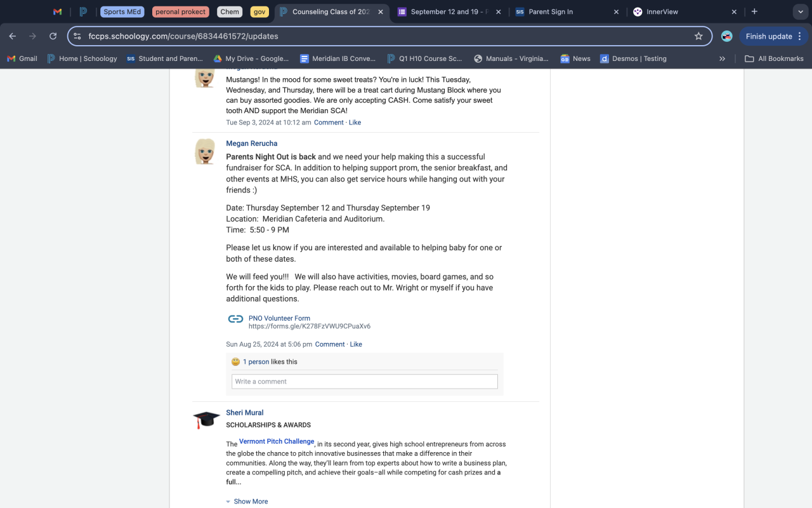Open the tab search dropdown arrow
The image size is (812, 508).
coord(799,11)
